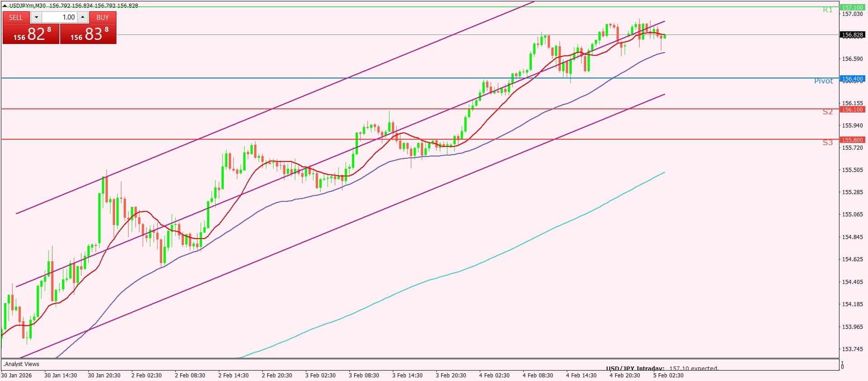The height and width of the screenshot is (381, 868).
Task: Decrease trade volume with the down arrow
Action: pos(36,17)
